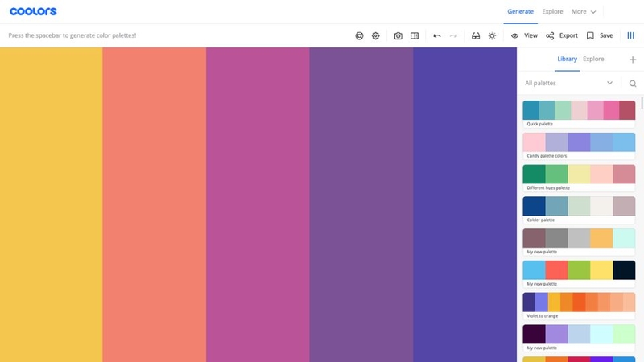The height and width of the screenshot is (362, 644).
Task: Open the View button
Action: 524,35
